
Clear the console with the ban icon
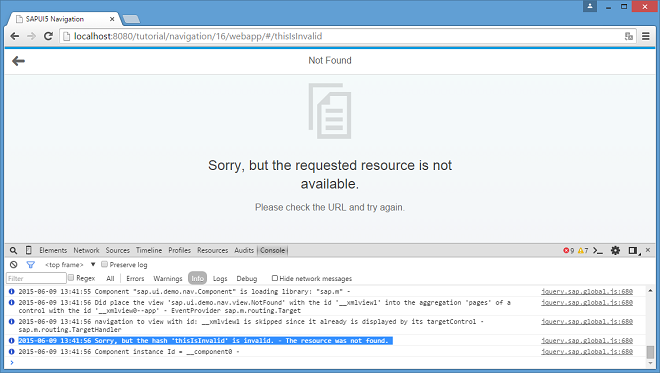(13, 265)
